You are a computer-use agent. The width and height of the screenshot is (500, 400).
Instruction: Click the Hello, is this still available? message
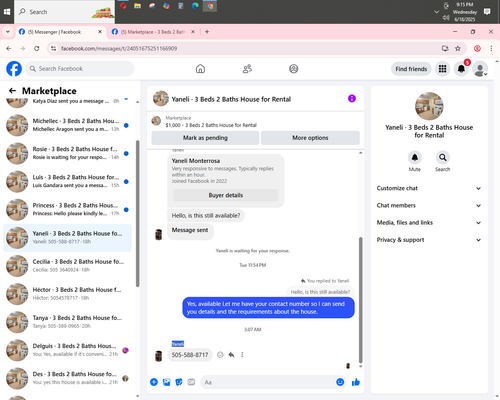coord(206,216)
